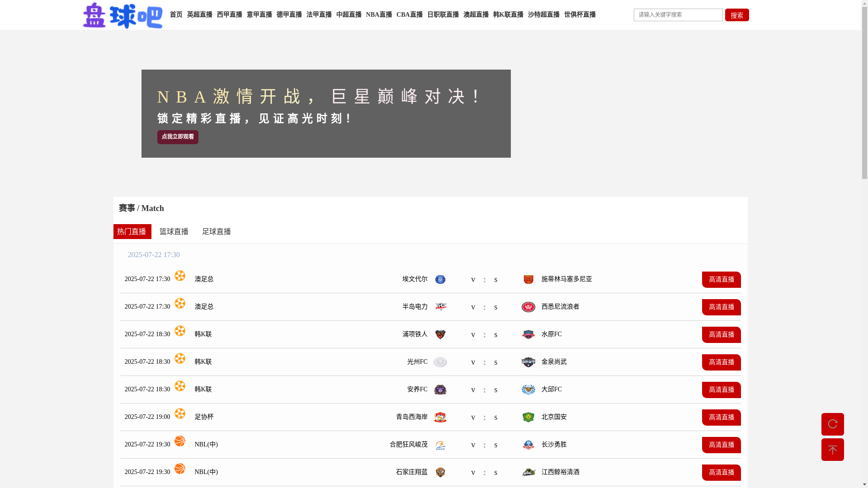The image size is (868, 488).
Task: Click 高清直播 for 半岛电力 match
Action: (721, 307)
